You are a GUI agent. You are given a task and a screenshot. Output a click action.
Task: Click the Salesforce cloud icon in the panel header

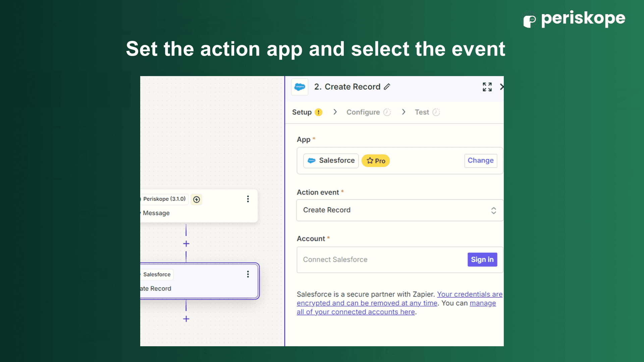click(x=300, y=87)
